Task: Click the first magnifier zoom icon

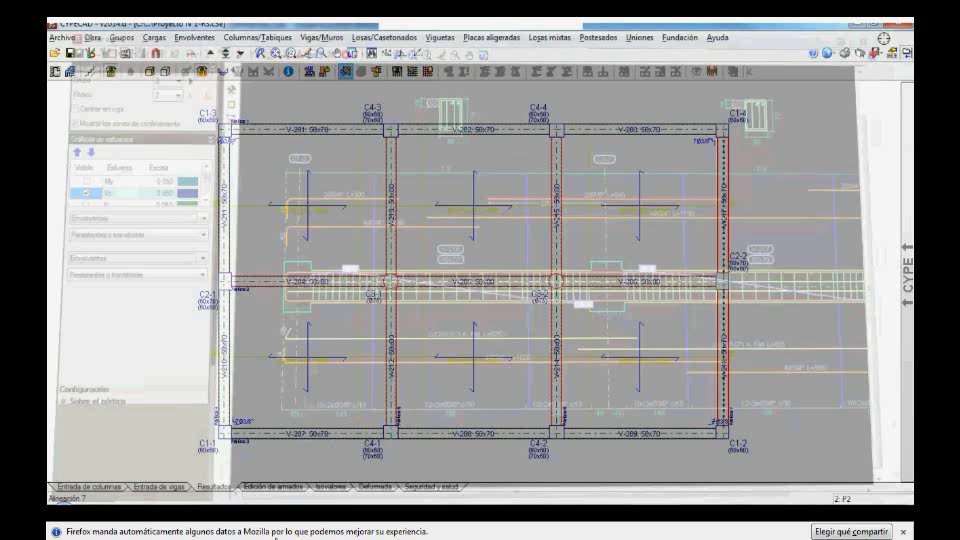Action: 260,54
